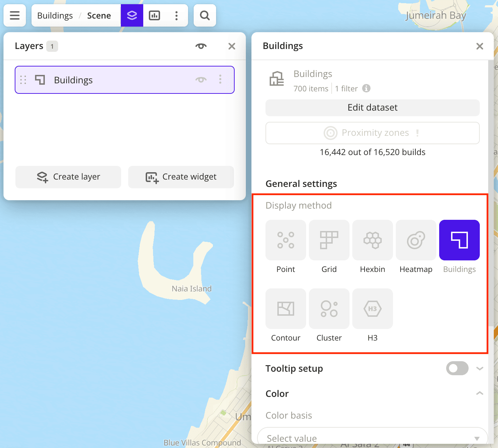Collapse the Color section
This screenshot has height=448, width=498.
479,393
